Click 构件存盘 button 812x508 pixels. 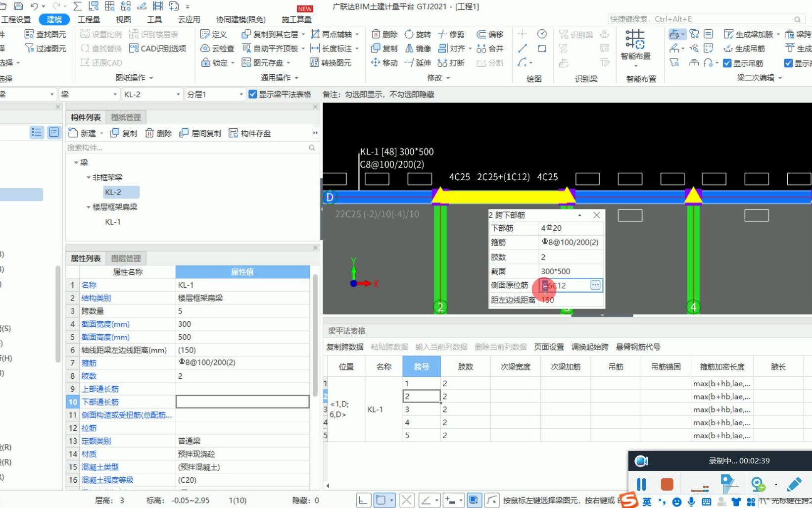click(250, 133)
